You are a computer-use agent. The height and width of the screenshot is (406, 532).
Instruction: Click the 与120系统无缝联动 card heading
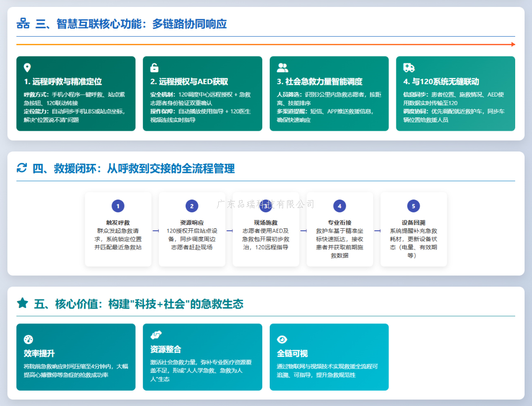440,82
